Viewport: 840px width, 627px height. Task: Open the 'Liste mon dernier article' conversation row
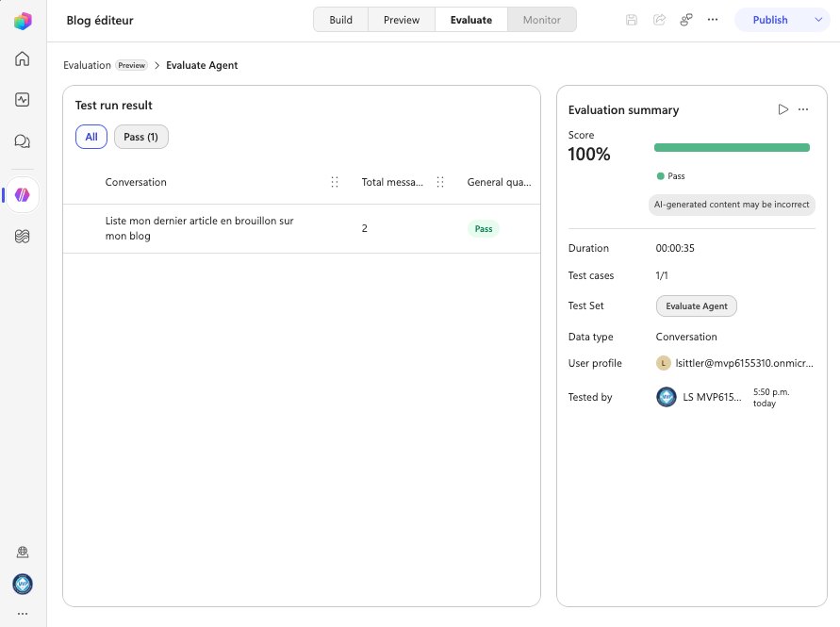(302, 228)
